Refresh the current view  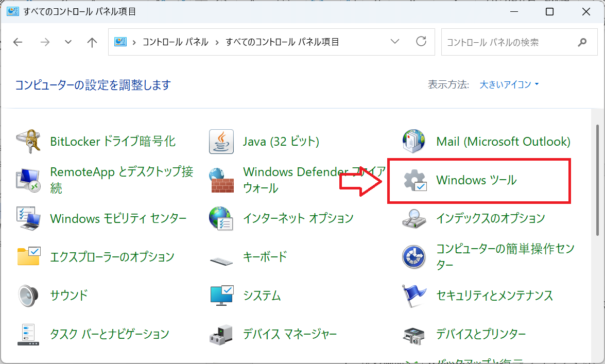[422, 41]
